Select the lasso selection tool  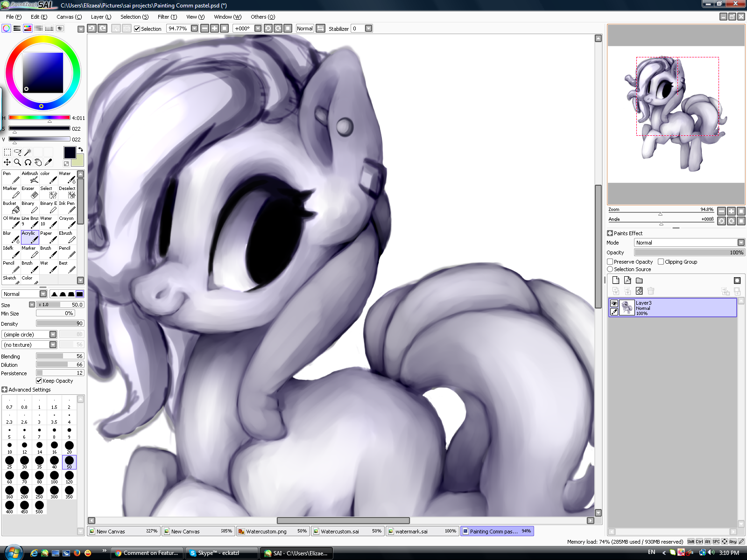pos(18,152)
